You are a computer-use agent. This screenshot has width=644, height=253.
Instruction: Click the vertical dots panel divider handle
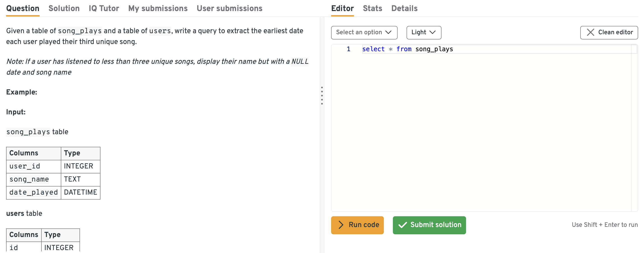pyautogui.click(x=322, y=95)
